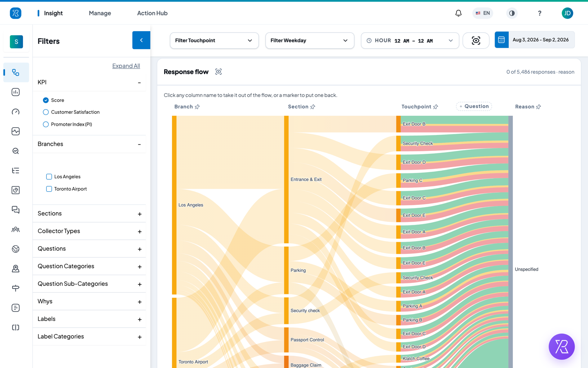This screenshot has height=368, width=588.
Task: Select Customer Satisfaction KPI radio
Action: [46, 112]
